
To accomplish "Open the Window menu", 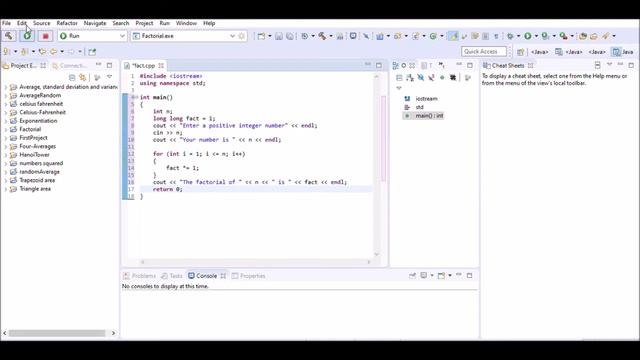I will (186, 23).
